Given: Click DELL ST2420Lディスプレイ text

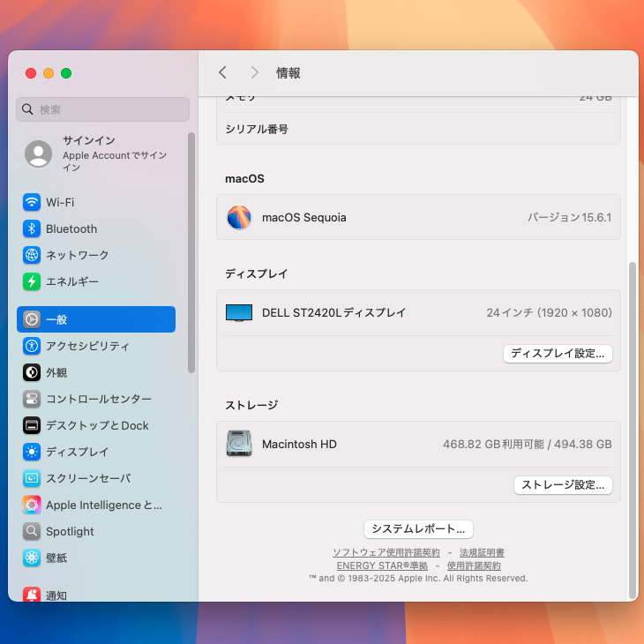Looking at the screenshot, I should click(x=334, y=313).
